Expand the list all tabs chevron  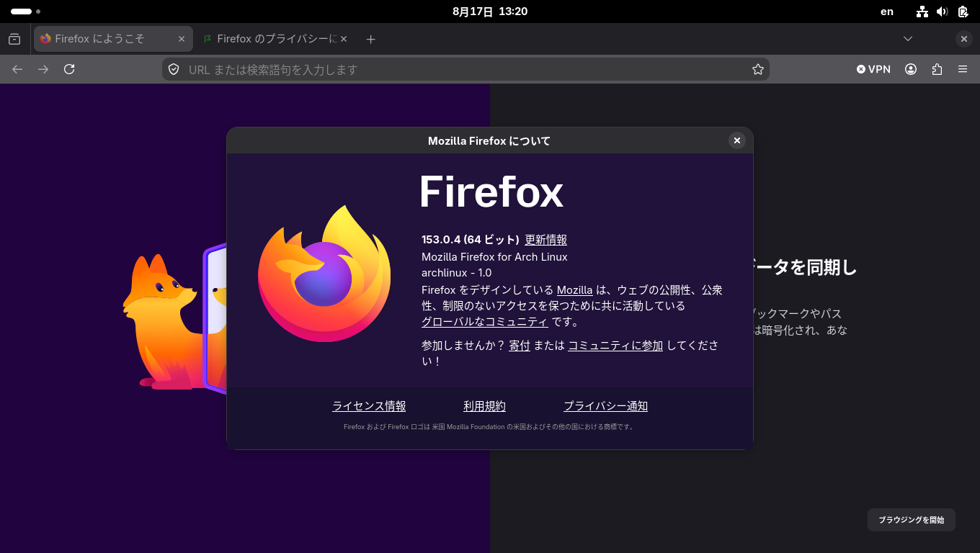[x=908, y=39]
